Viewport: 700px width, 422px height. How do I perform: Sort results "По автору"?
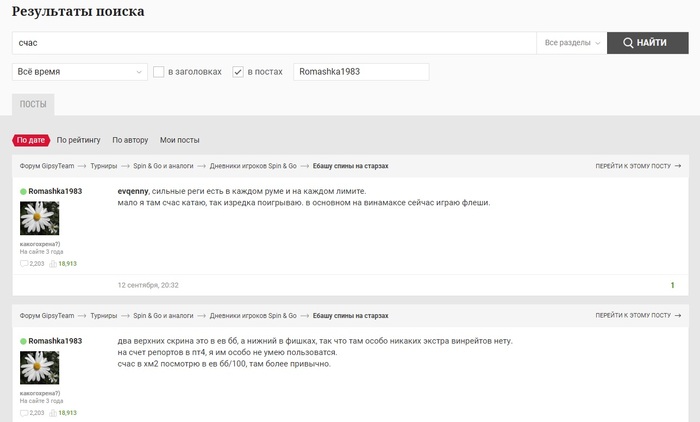pyautogui.click(x=130, y=140)
